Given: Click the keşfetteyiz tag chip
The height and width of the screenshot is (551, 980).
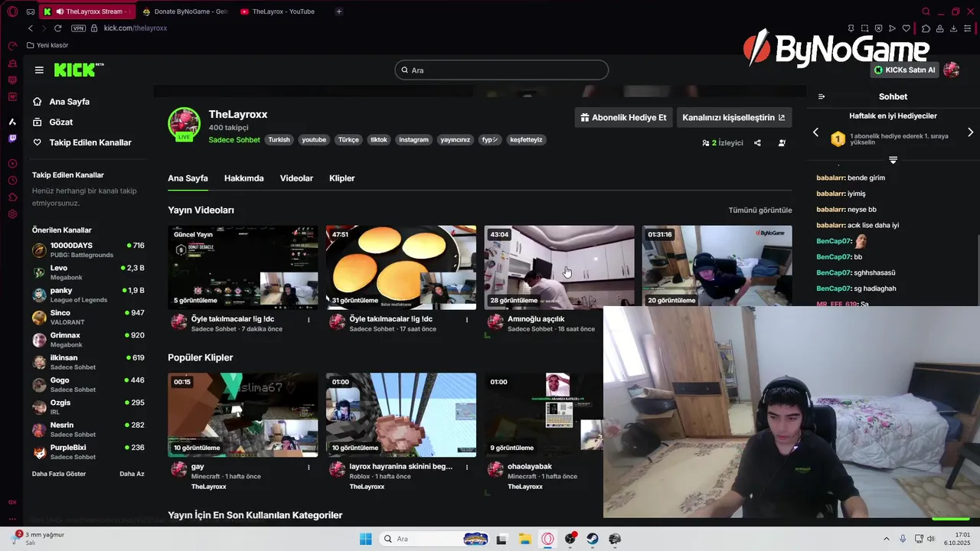Looking at the screenshot, I should [x=526, y=140].
